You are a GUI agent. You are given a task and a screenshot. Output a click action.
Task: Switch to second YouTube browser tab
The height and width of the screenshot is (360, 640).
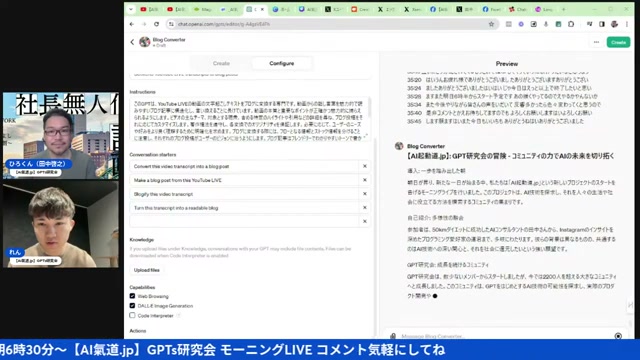pyautogui.click(x=176, y=9)
